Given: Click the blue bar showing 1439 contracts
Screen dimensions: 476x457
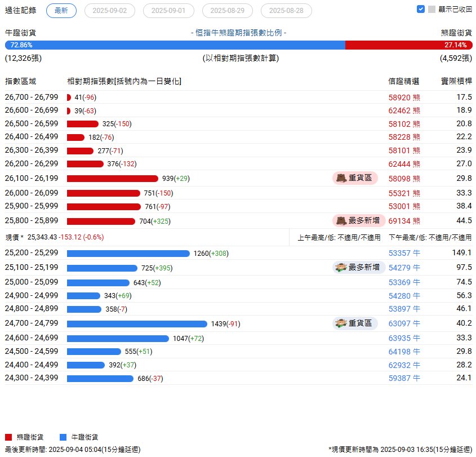Looking at the screenshot, I should [137, 323].
